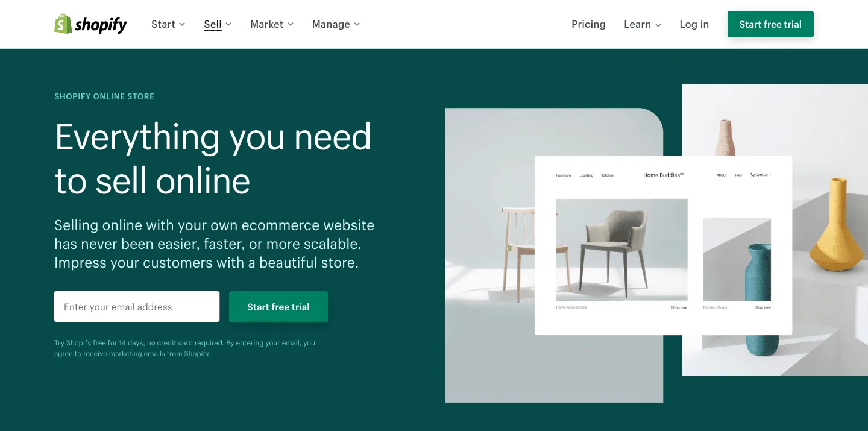Screen dimensions: 868x431
Task: Click the teal vase product image
Action: click(737, 259)
